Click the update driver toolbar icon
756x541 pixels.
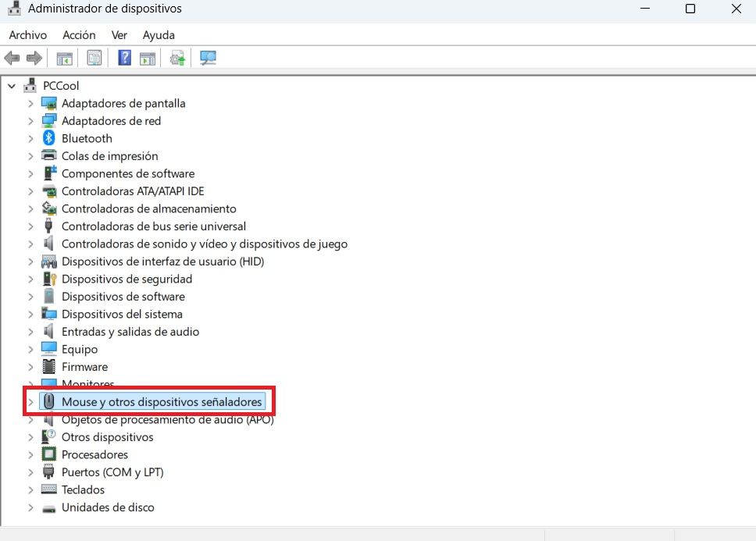click(x=177, y=59)
